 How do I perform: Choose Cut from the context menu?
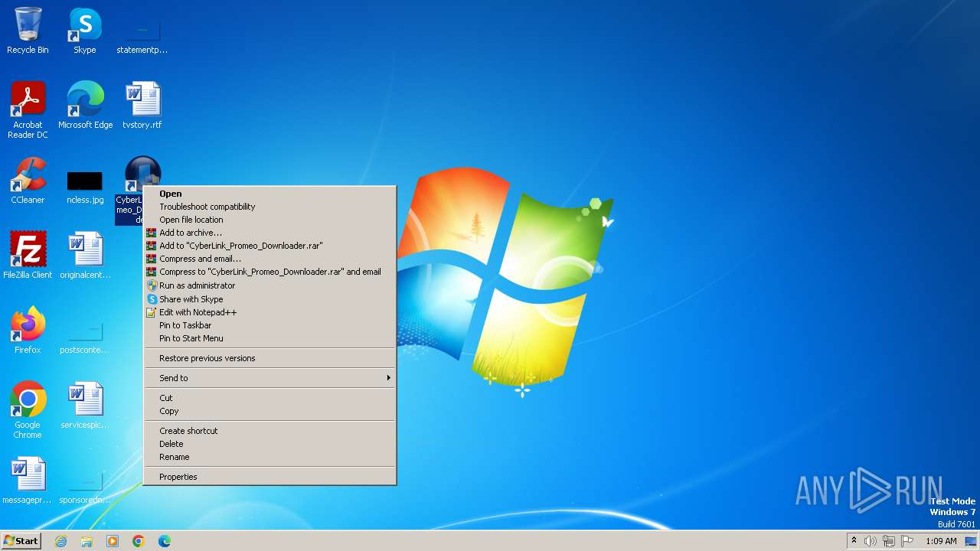pos(270,398)
